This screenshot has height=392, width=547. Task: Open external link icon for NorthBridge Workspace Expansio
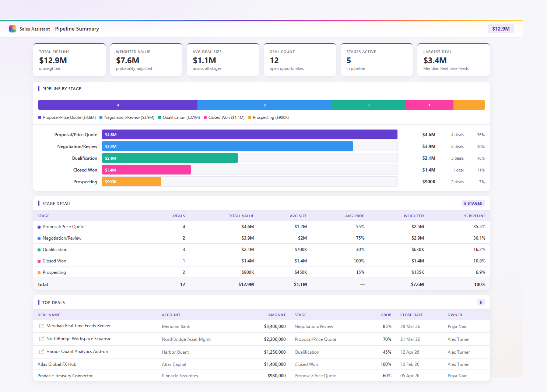point(41,339)
